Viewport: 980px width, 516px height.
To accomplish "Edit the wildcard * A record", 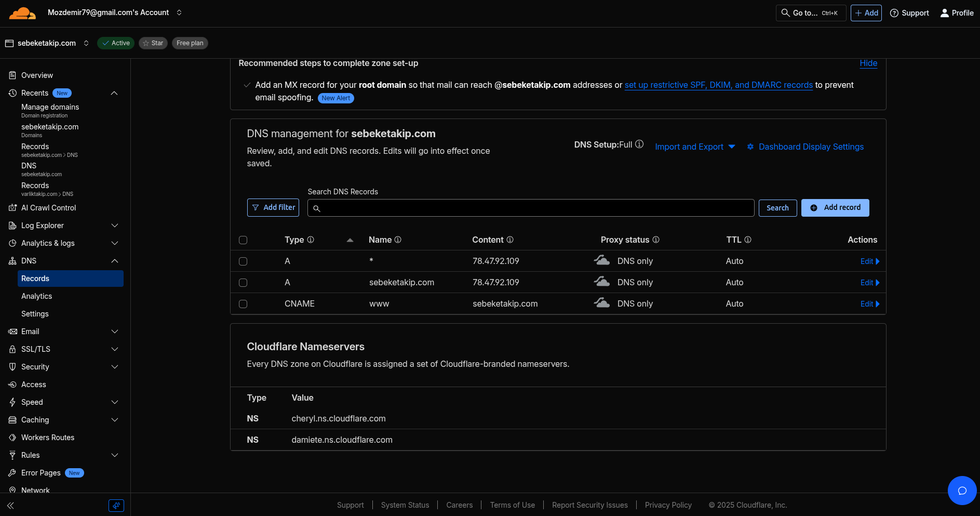I will [x=870, y=261].
